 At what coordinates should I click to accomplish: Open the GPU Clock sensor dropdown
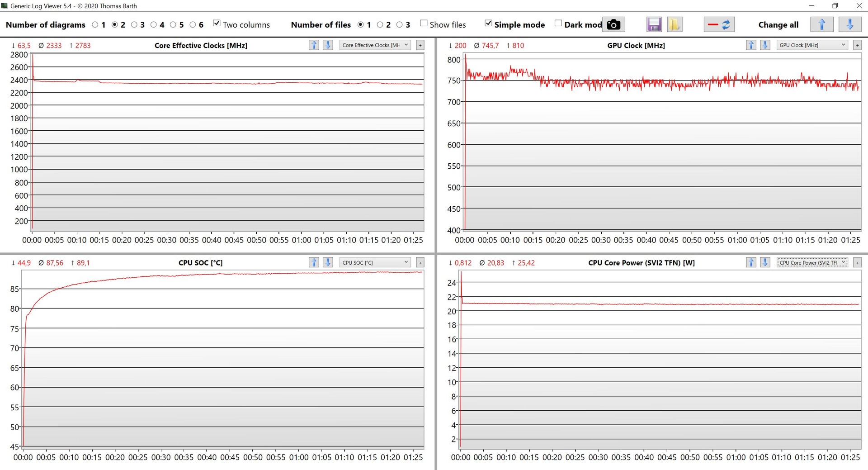(x=812, y=45)
